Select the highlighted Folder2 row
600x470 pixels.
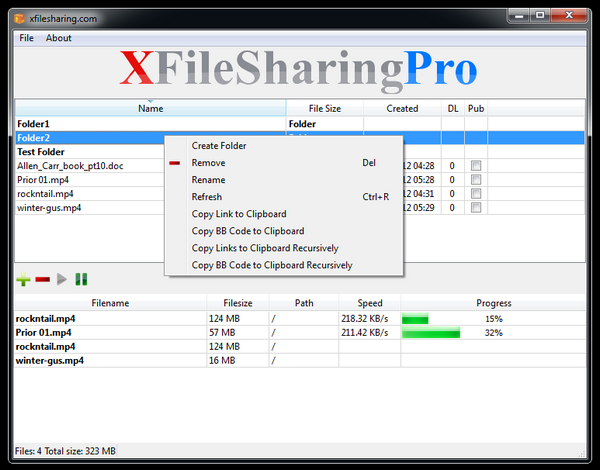(300, 138)
